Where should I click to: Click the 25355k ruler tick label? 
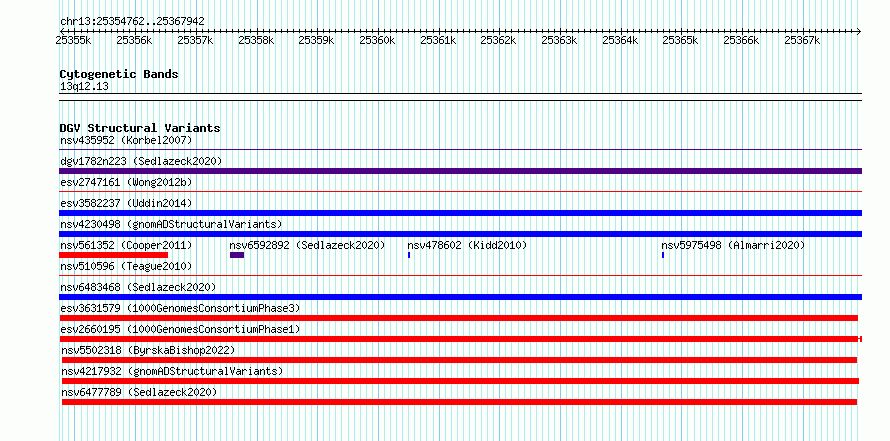pos(74,40)
